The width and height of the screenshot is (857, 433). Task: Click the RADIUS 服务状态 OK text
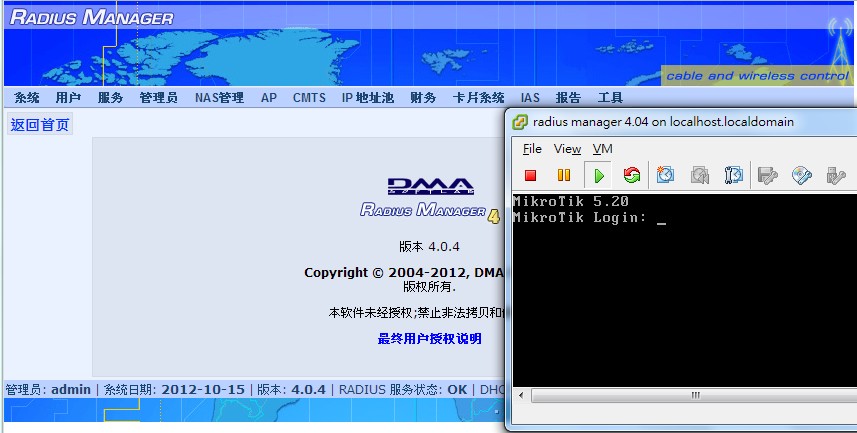click(x=403, y=390)
